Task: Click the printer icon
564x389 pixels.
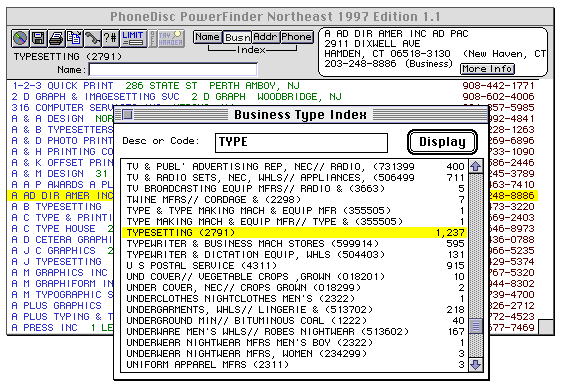Action: point(56,38)
